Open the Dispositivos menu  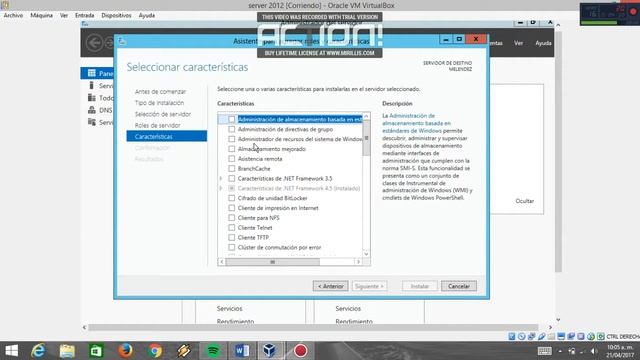(116, 15)
